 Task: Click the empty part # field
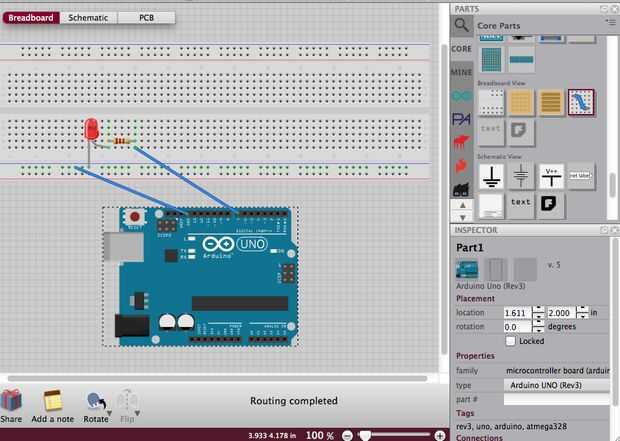(557, 399)
